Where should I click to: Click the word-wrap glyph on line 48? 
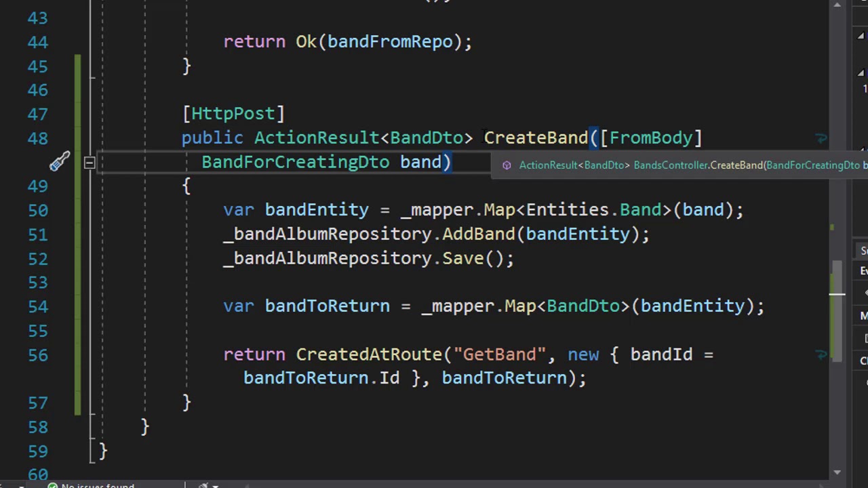tap(821, 138)
